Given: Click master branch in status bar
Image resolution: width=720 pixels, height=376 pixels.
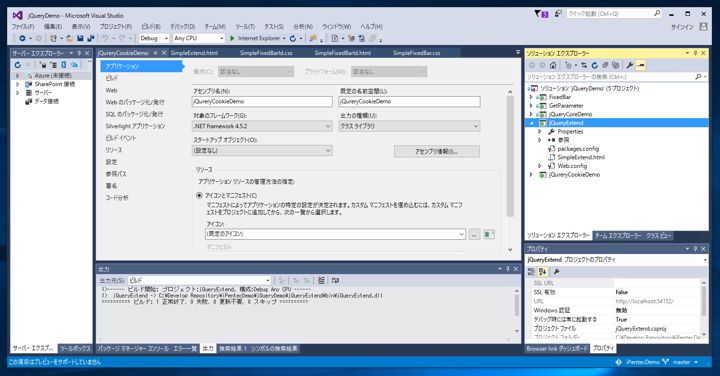Looking at the screenshot, I should [681, 362].
